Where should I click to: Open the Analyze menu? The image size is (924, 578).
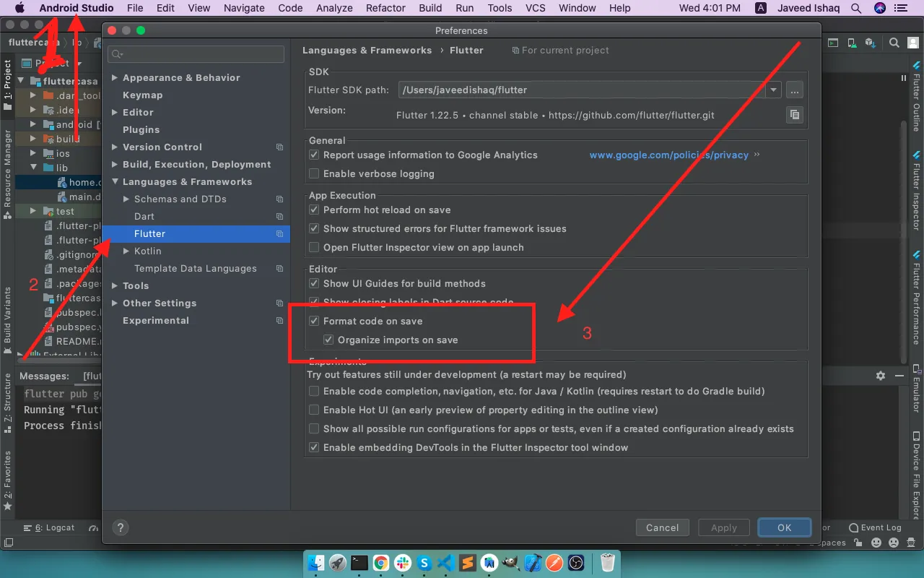[334, 8]
